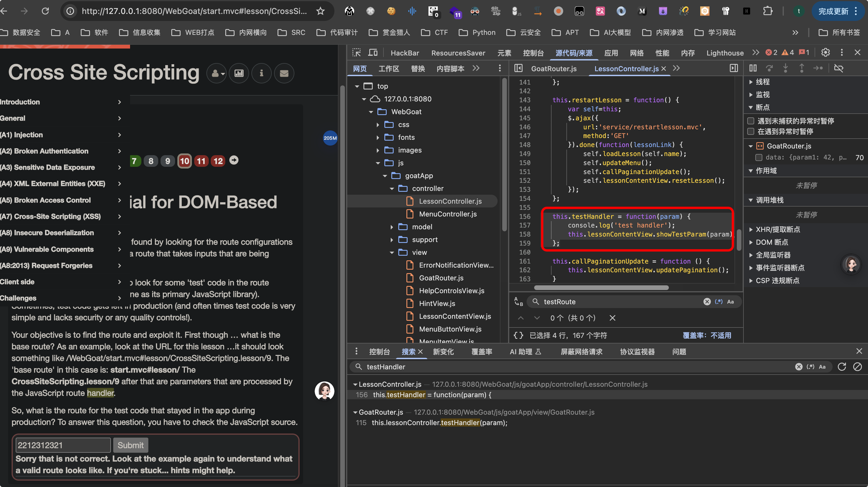Enable pause on caught exceptions checkbox
The height and width of the screenshot is (487, 868).
click(x=751, y=131)
